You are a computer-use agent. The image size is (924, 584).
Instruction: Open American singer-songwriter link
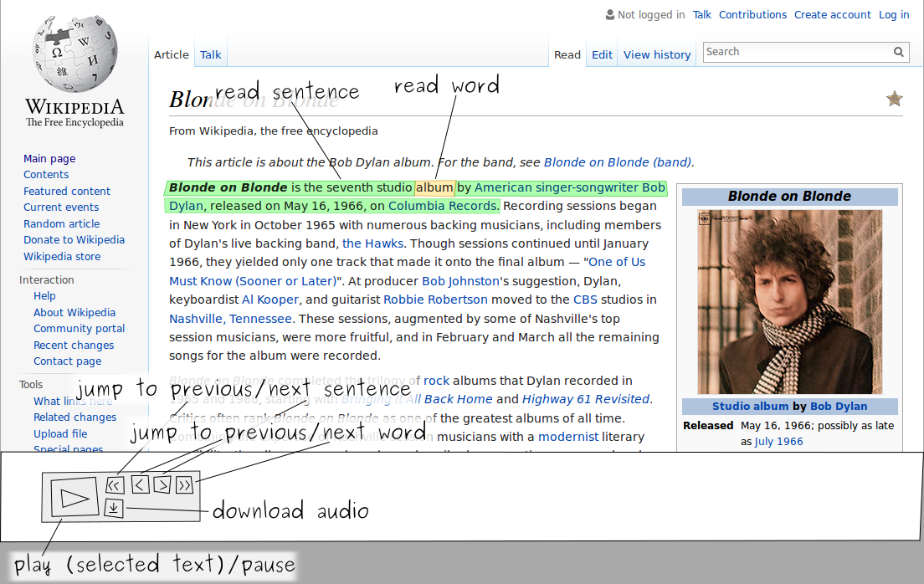coord(557,187)
